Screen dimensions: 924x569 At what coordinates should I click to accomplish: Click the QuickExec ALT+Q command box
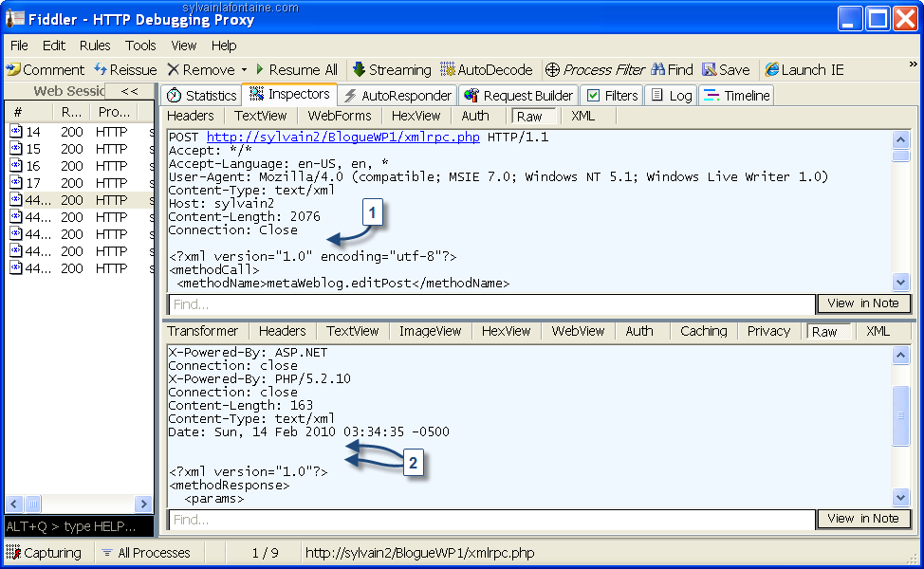[79, 526]
